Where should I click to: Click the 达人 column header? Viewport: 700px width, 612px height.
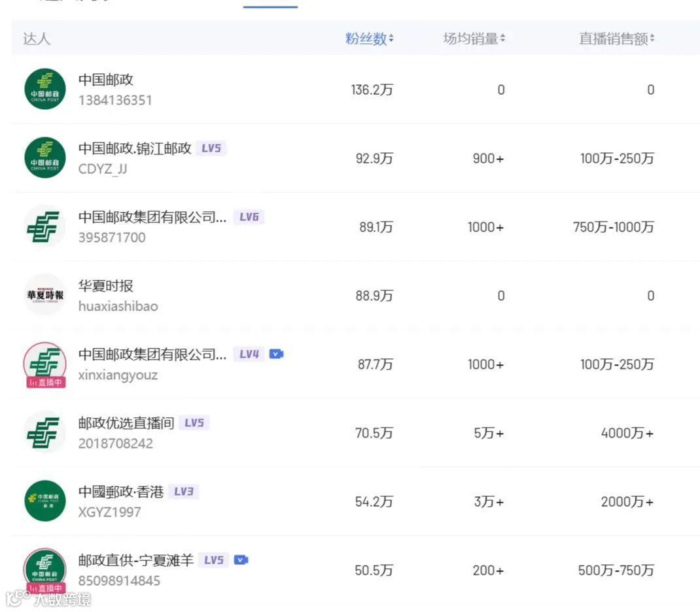coord(37,39)
